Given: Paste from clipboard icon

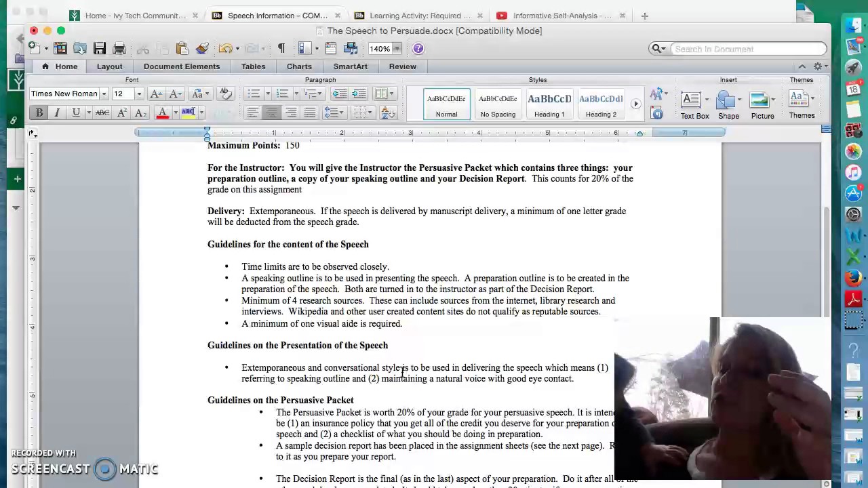Looking at the screenshot, I should (182, 48).
